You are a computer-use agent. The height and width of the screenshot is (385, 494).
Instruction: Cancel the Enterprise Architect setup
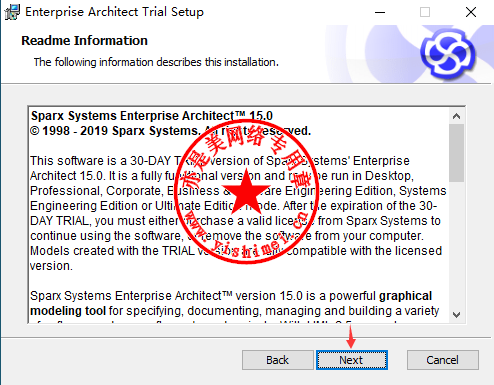(443, 360)
